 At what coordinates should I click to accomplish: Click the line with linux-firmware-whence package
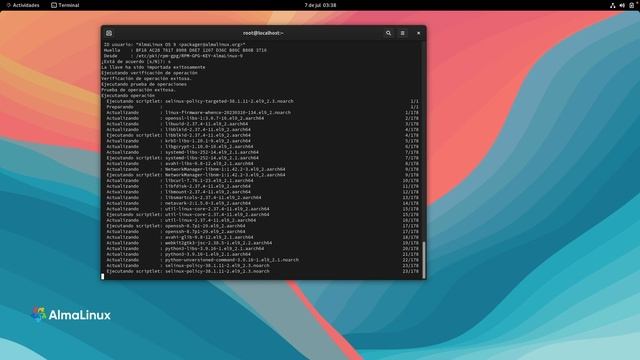262,112
